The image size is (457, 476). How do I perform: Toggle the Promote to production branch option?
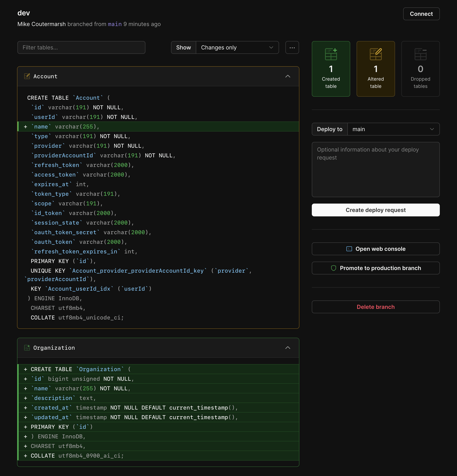(376, 268)
